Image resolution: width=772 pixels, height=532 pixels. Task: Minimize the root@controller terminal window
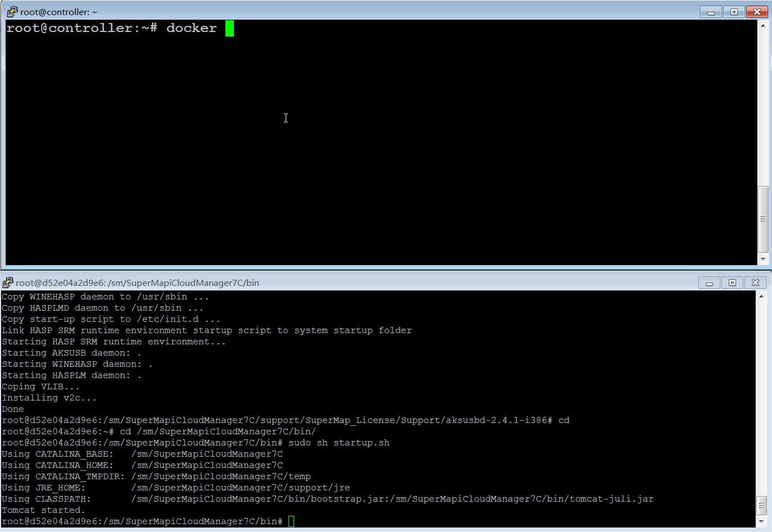coord(711,12)
